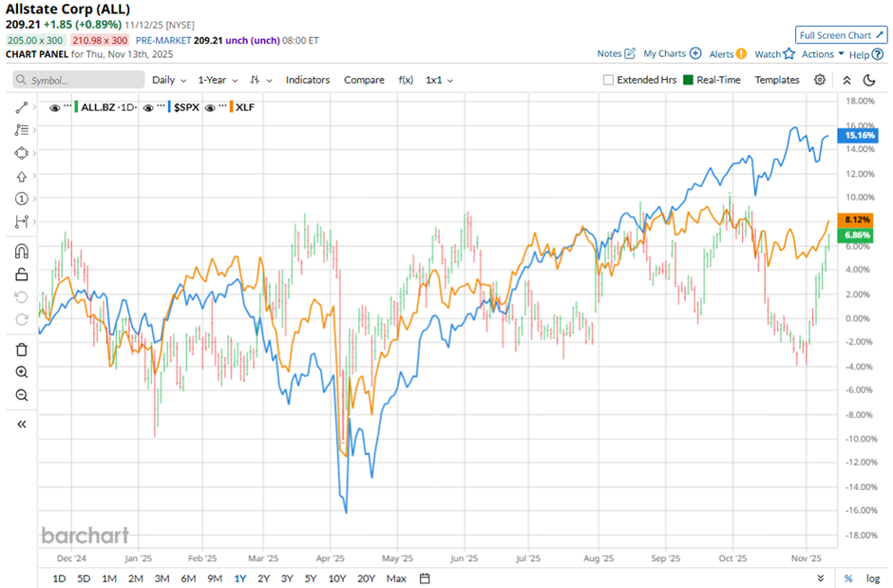This screenshot has height=588, width=893.
Task: Expand bottom bar double down chevrons
Action: 820,579
